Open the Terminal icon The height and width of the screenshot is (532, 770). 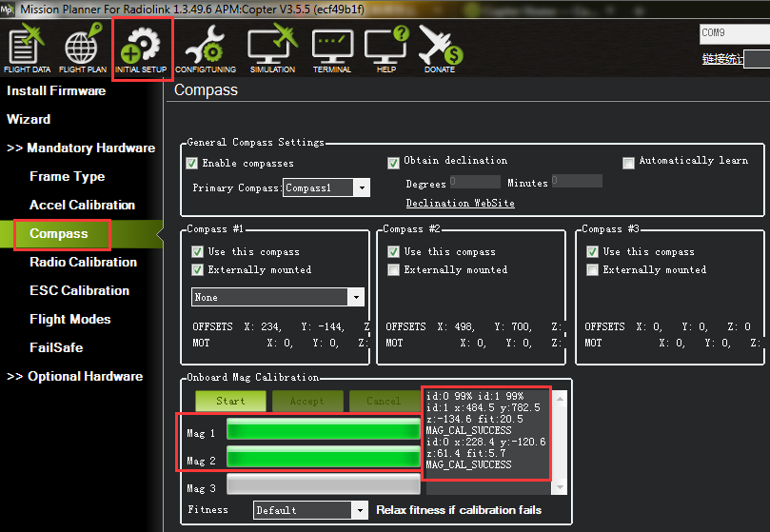(x=332, y=48)
